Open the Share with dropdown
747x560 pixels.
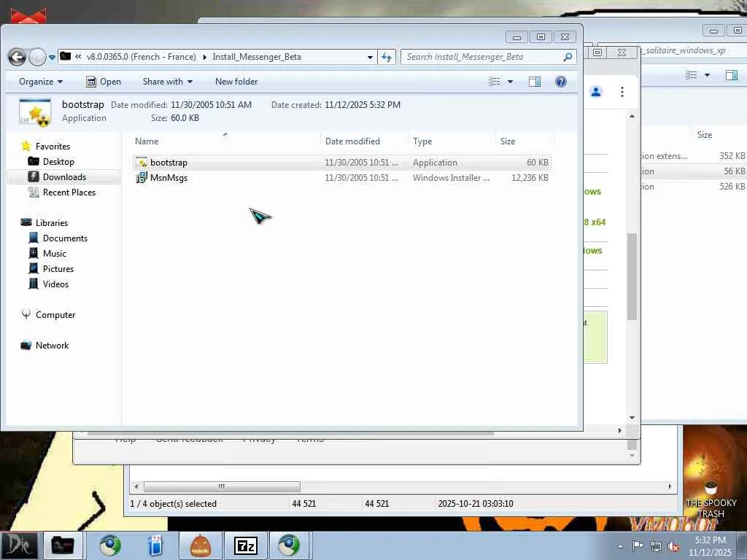(168, 82)
